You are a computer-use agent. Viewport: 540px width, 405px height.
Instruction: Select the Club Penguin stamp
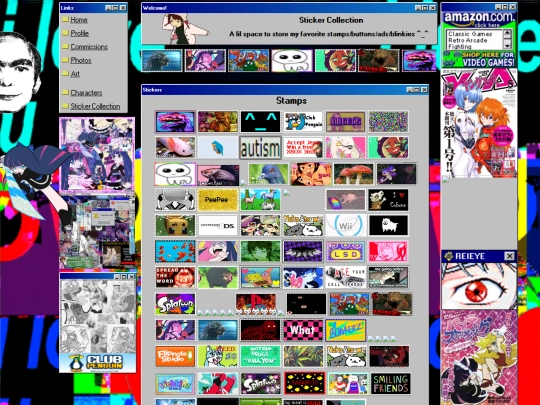tap(303, 122)
